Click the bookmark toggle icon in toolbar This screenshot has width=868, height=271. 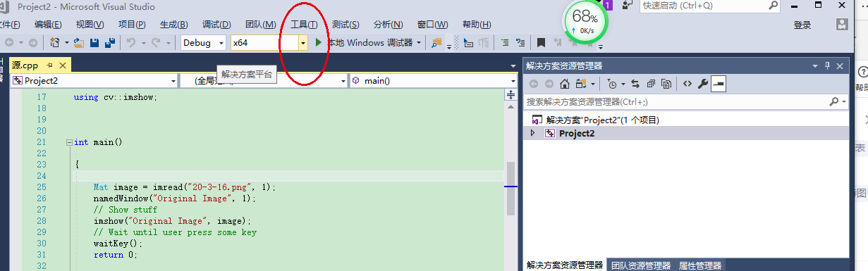click(x=541, y=42)
